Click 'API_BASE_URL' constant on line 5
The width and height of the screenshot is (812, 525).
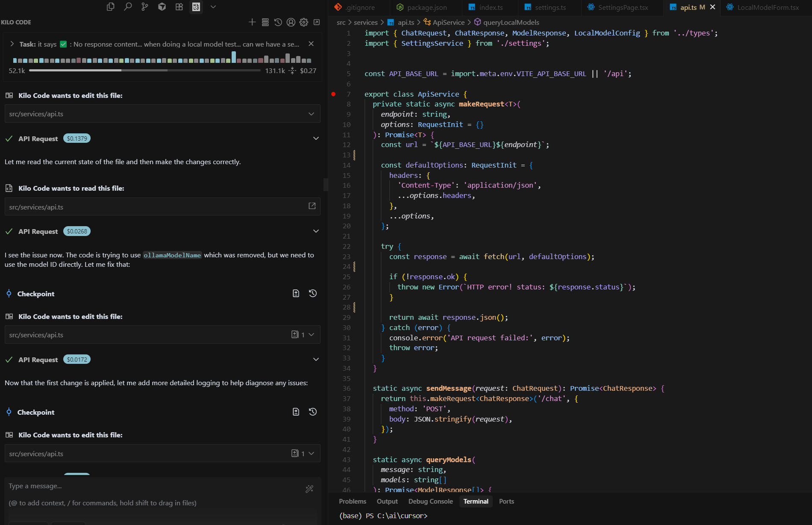tap(413, 74)
